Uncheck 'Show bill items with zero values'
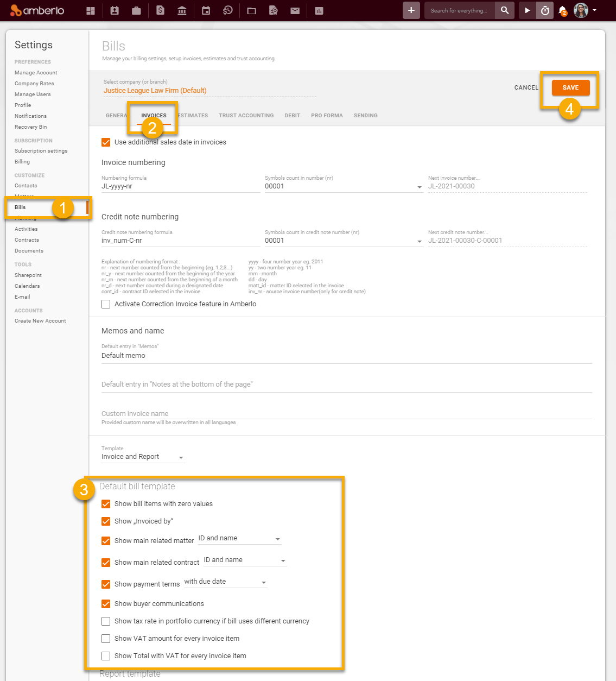This screenshot has height=681, width=616. 106,504
